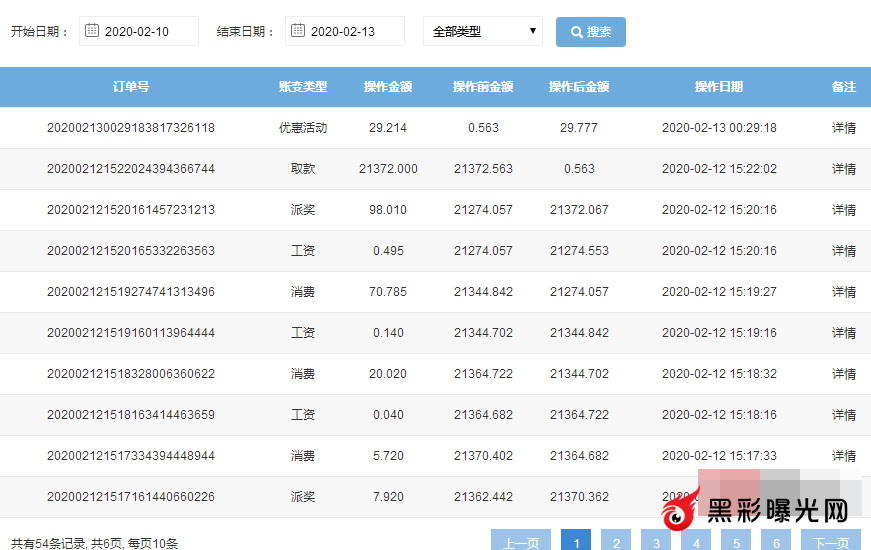
Task: Open the 全部类型 type dropdown
Action: (x=482, y=31)
